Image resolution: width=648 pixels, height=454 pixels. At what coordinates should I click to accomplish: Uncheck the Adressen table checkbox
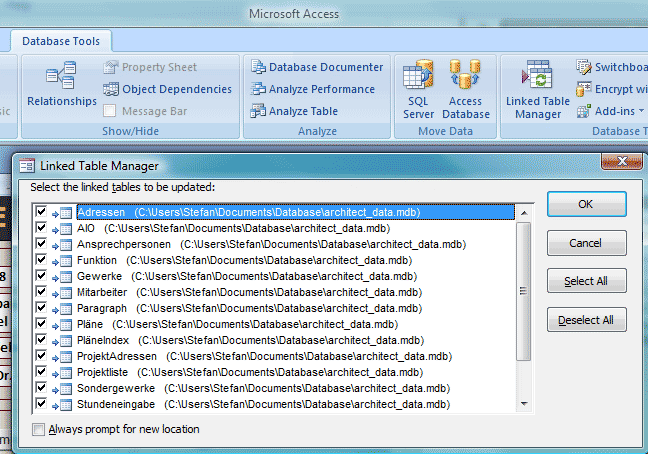[41, 212]
